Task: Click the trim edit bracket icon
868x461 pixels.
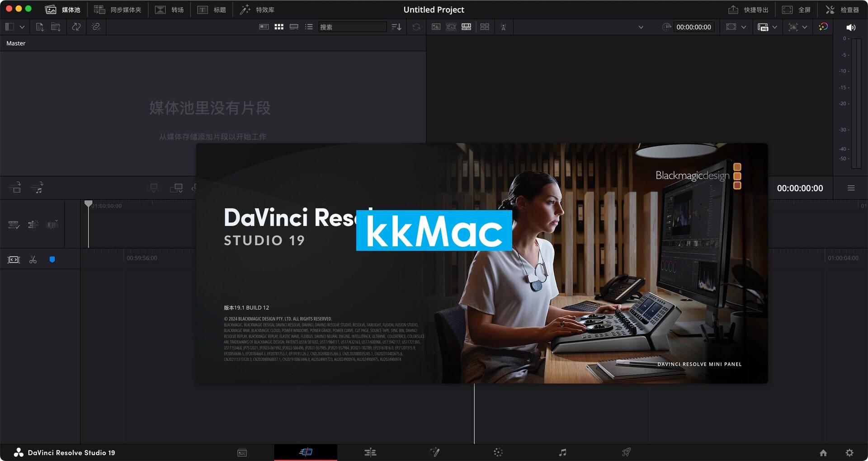Action: tap(14, 259)
